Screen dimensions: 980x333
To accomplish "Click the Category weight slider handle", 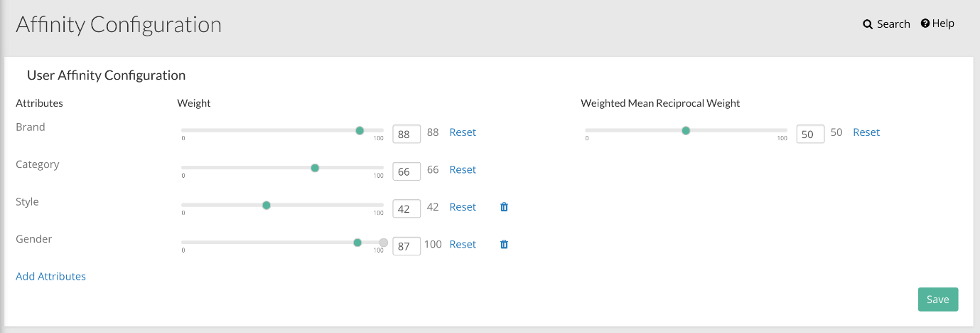I will (x=315, y=168).
